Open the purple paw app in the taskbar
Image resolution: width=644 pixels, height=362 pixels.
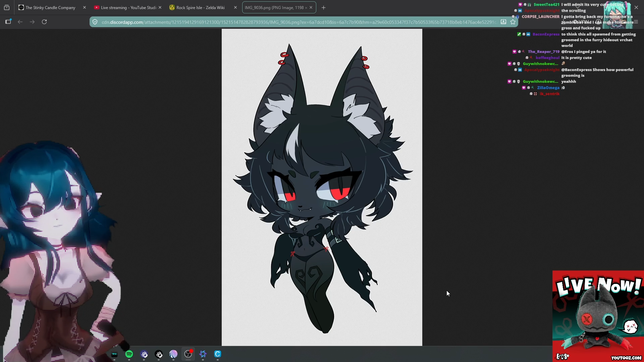(x=144, y=354)
